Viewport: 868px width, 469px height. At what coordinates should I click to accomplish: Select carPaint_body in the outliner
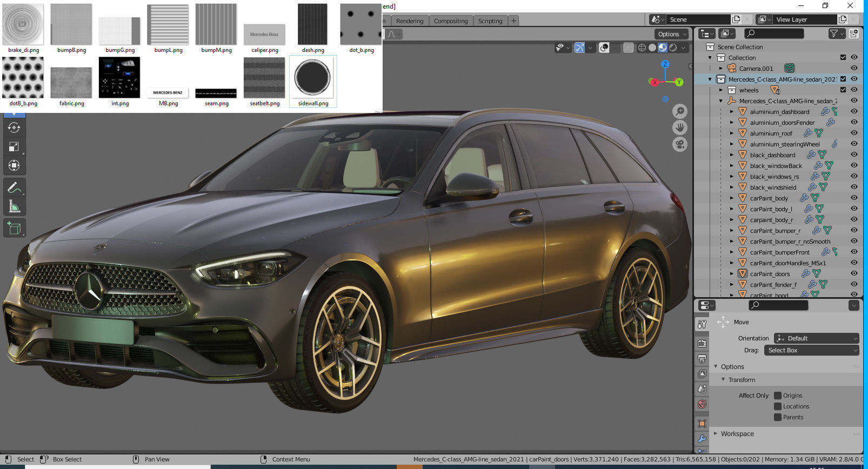coord(769,198)
